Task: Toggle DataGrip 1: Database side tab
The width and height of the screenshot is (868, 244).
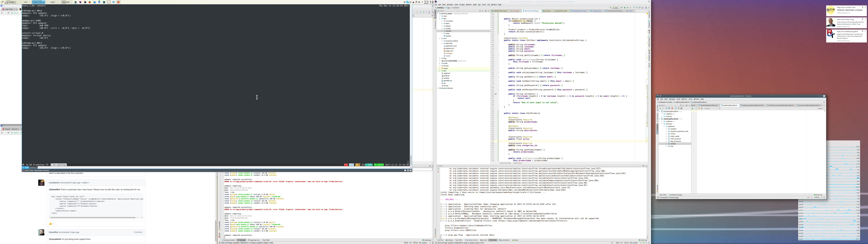Action: 657,129
